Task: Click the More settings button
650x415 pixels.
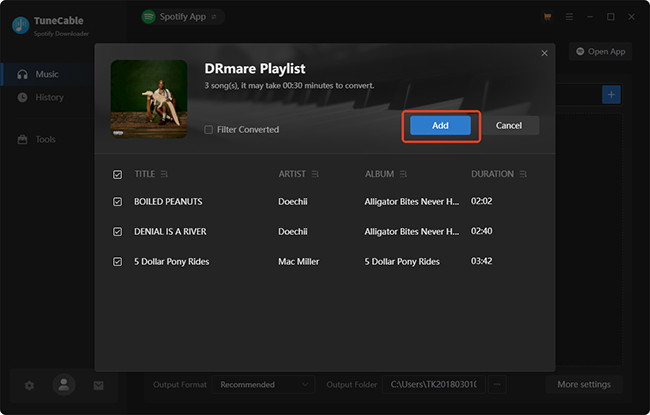Action: pos(584,385)
